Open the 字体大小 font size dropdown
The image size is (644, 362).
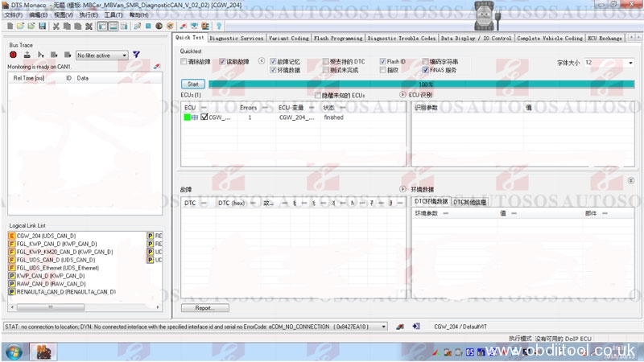(609, 63)
